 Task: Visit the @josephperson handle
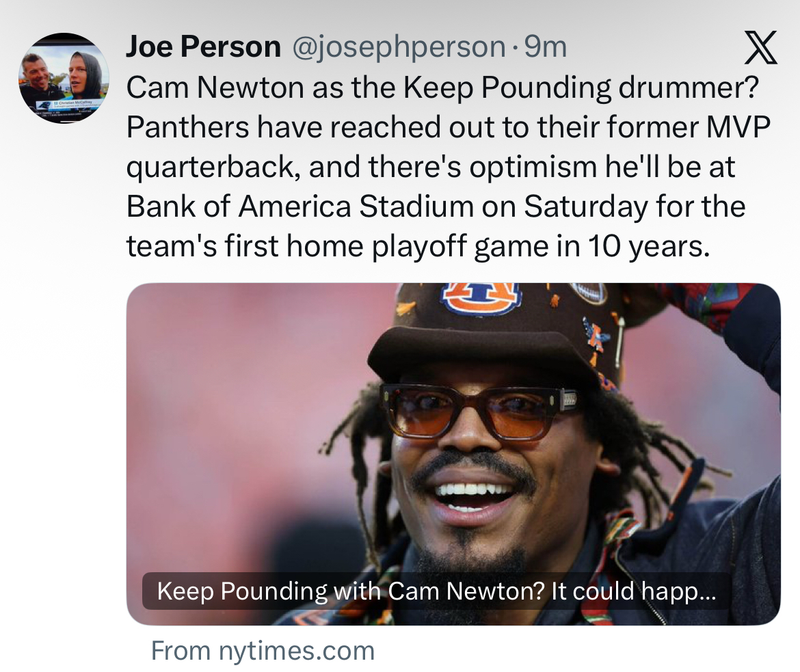[x=399, y=47]
